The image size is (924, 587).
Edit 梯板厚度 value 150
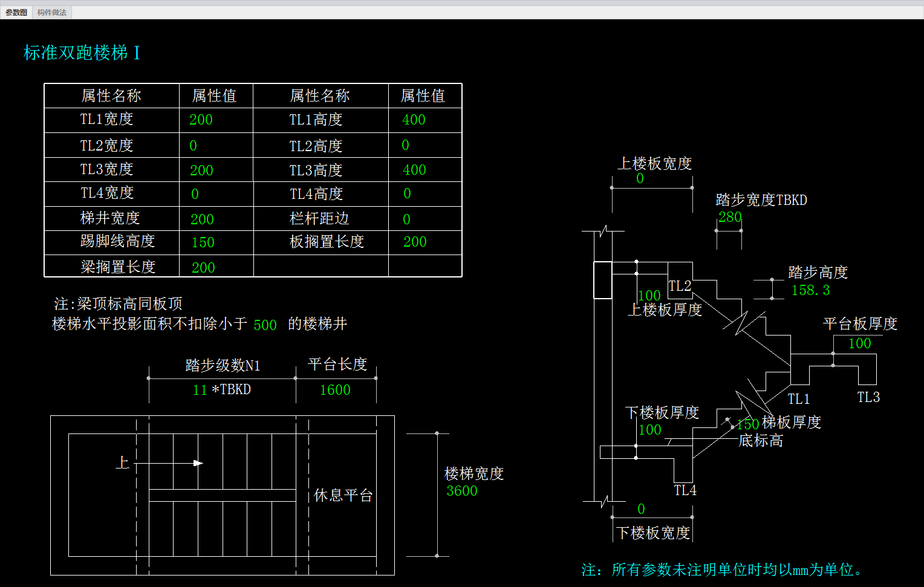click(748, 424)
